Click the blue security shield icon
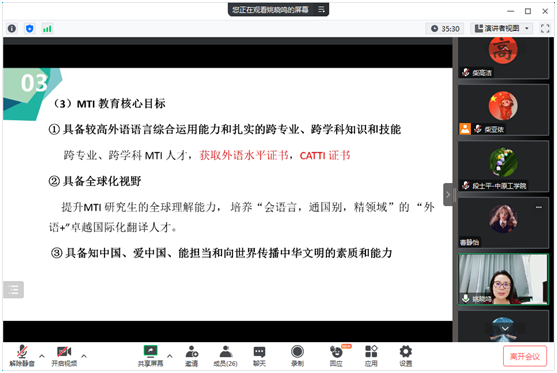The width and height of the screenshot is (557, 373). tap(30, 28)
